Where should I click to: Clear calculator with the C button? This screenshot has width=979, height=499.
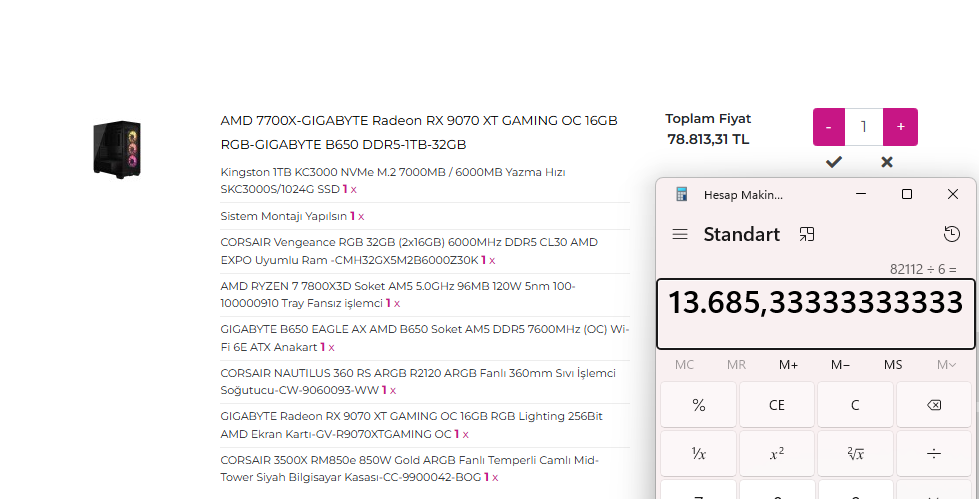[855, 405]
